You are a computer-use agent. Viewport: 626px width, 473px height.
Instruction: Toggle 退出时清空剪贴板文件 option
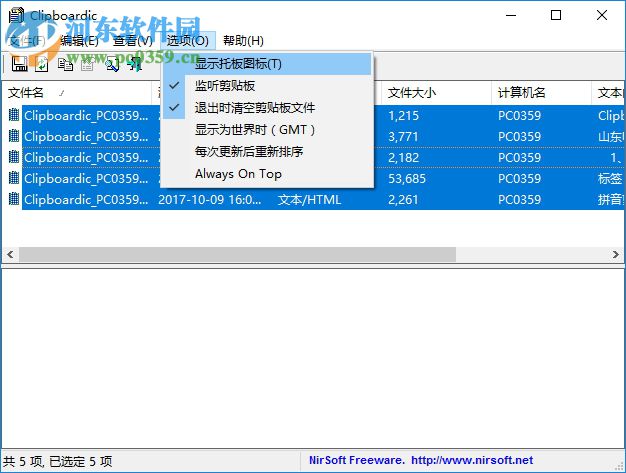(267, 107)
